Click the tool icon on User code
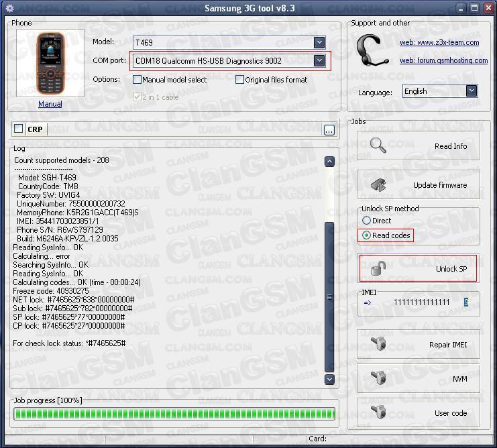497x448 pixels. [378, 412]
